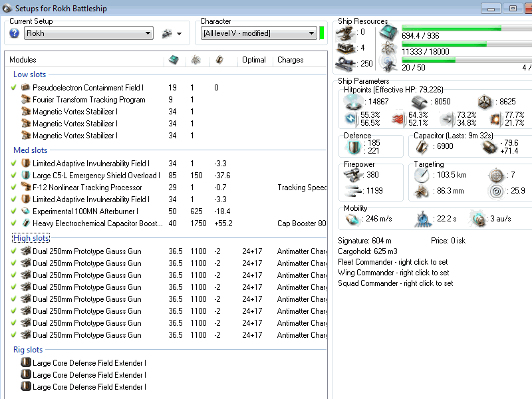Click the powergrid usage bar 11333 / 18000
This screenshot has height=399, width=532.
pos(467,44)
